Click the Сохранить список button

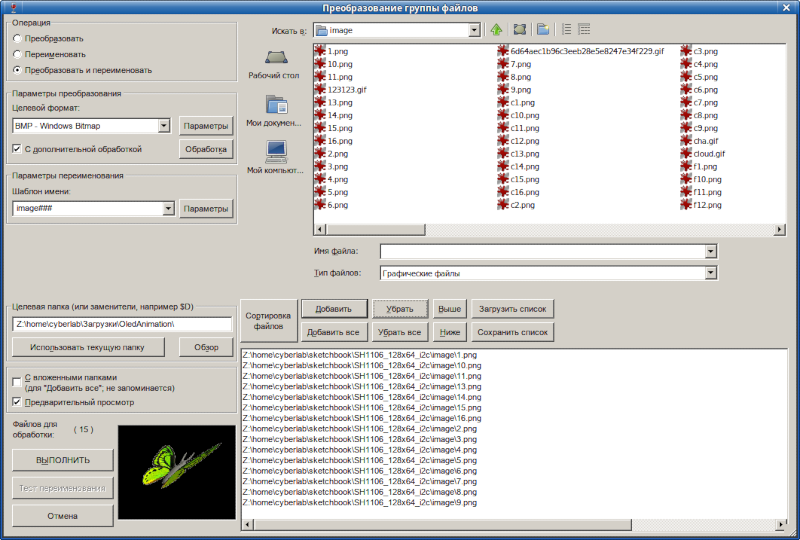pos(512,332)
